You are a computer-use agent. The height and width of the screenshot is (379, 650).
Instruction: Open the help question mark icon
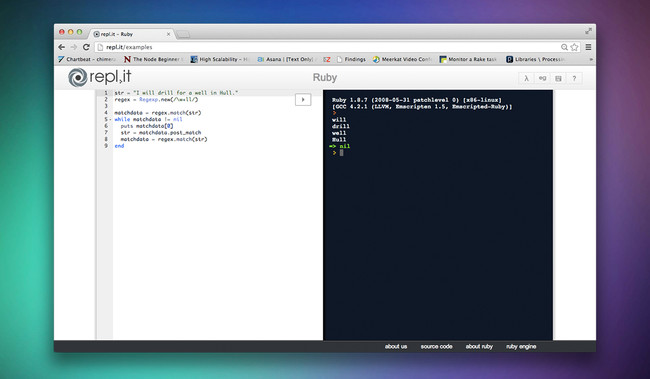point(574,78)
